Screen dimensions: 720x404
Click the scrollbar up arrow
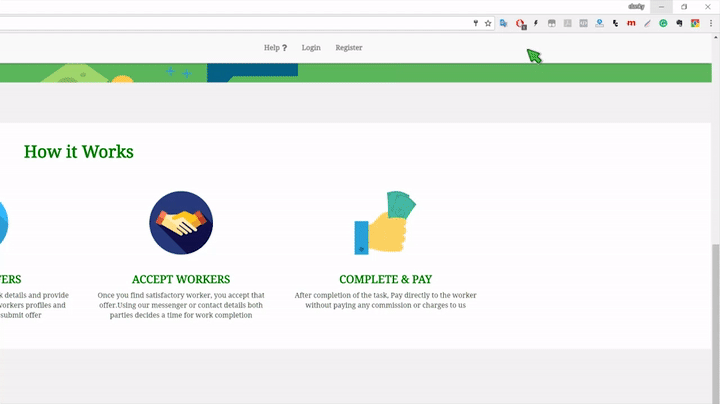tap(714, 36)
